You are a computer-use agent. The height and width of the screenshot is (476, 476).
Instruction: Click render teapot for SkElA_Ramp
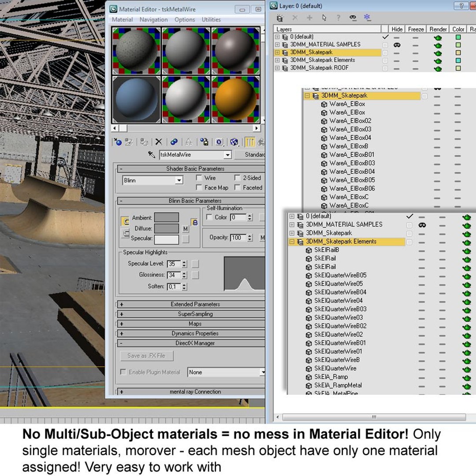coord(467,378)
